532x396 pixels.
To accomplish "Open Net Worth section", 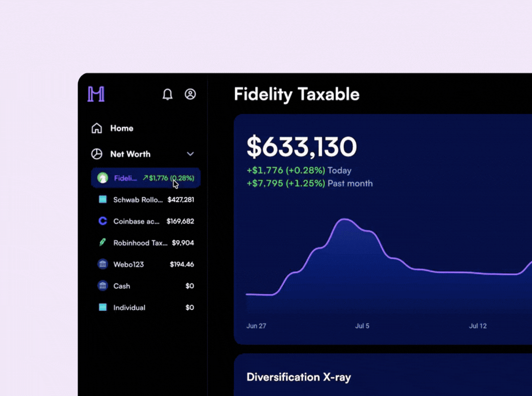I will [x=130, y=154].
